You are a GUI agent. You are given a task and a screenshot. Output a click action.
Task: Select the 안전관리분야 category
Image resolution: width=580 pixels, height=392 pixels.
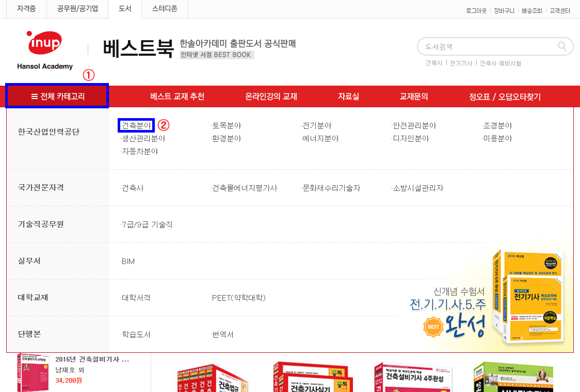coord(414,126)
